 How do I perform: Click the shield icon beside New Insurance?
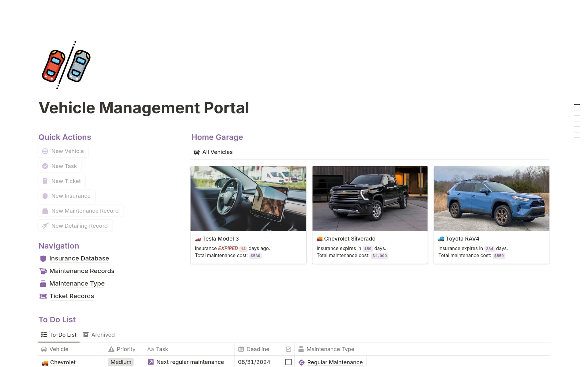45,196
